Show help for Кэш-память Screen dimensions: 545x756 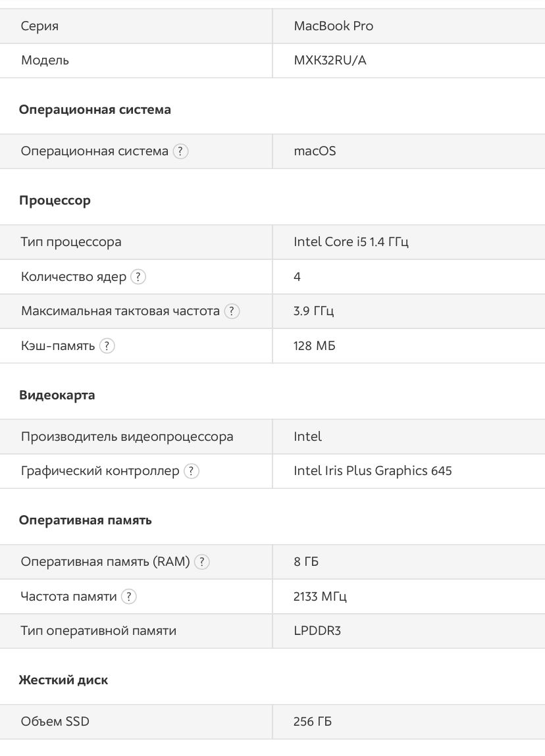(x=107, y=346)
